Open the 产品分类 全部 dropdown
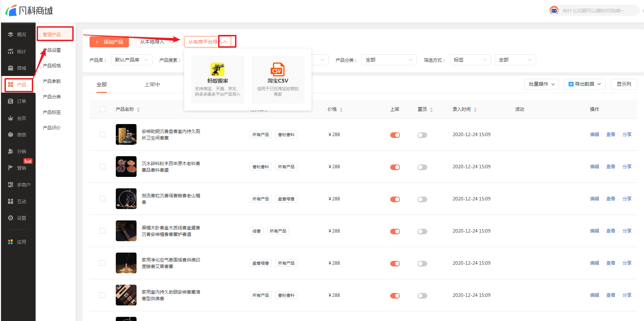Screen dimensions: 644x321 pos(389,60)
